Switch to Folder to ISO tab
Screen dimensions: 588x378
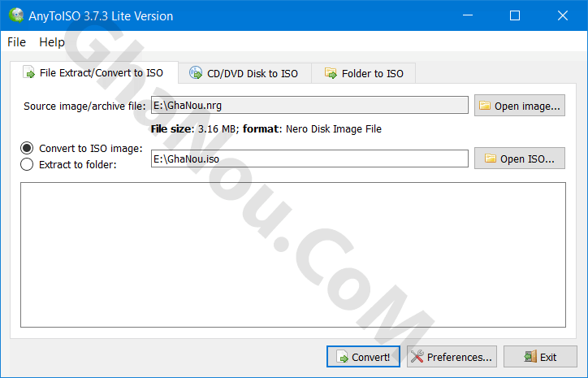click(364, 73)
